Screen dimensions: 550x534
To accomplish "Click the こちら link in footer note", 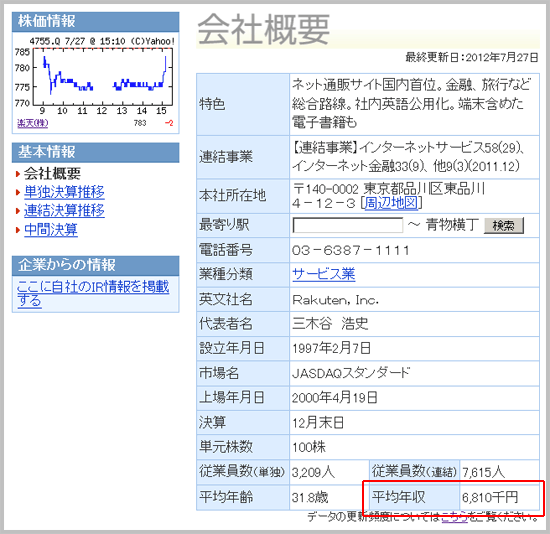I will point(454,516).
